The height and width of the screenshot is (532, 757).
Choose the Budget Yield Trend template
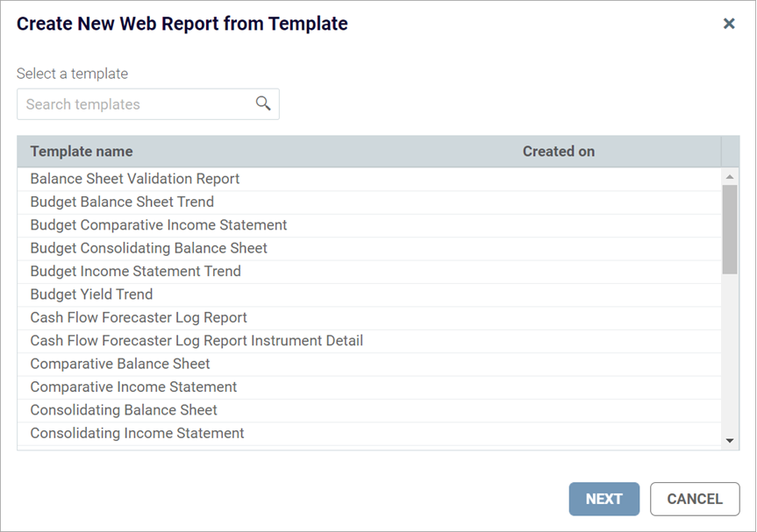coord(91,294)
